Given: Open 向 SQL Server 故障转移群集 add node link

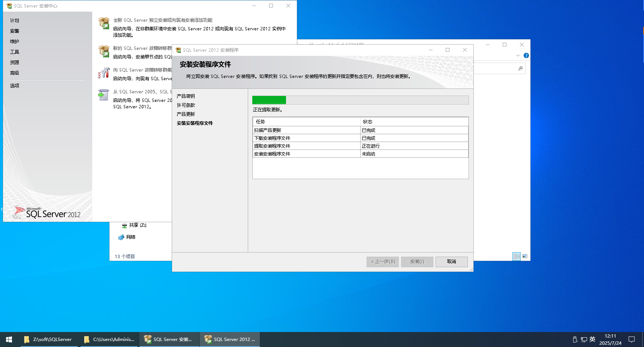Looking at the screenshot, I should point(142,70).
